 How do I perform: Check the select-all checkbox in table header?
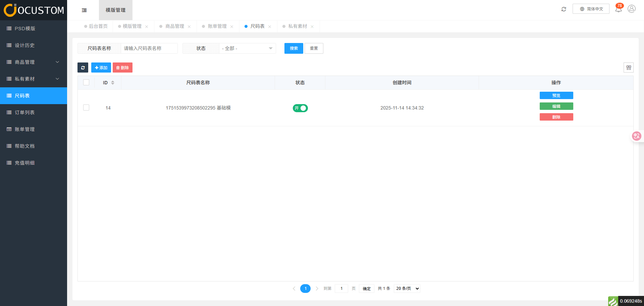point(86,83)
